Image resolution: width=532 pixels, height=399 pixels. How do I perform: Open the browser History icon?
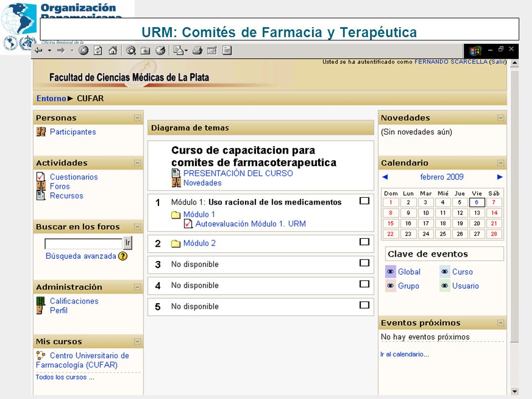[x=160, y=50]
